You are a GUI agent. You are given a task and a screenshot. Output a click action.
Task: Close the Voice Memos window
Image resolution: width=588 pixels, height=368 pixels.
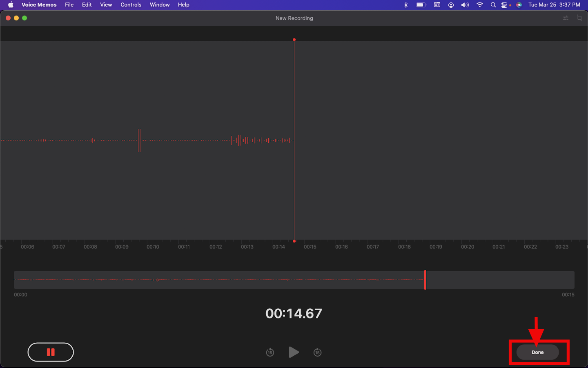8,18
